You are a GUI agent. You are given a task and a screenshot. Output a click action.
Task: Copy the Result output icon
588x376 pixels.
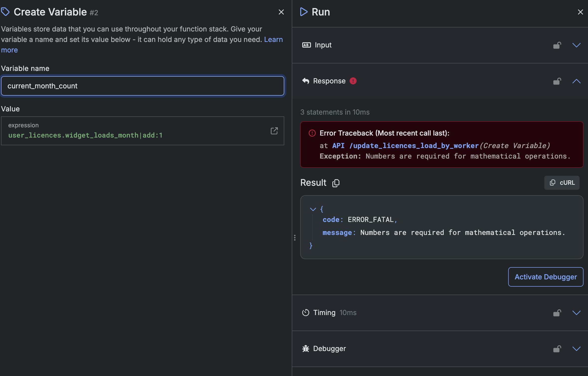[336, 183]
